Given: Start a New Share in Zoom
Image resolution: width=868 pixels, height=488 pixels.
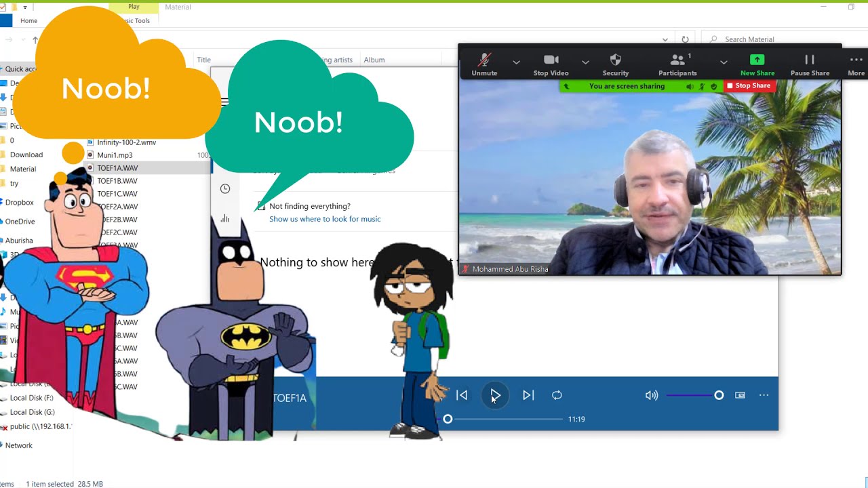Looking at the screenshot, I should pos(757,65).
